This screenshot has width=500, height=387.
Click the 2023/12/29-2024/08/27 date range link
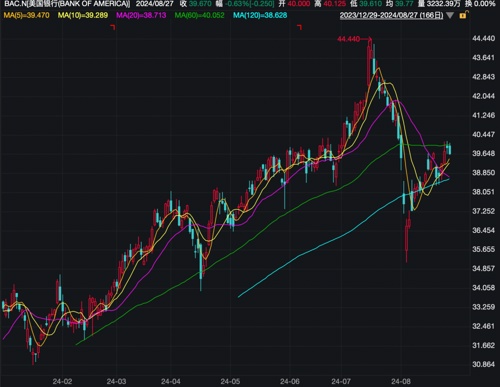pos(391,15)
